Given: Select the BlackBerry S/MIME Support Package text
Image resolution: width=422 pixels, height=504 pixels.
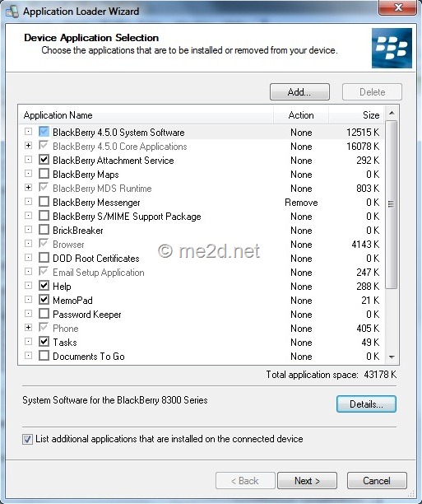Looking at the screenshot, I should 127,217.
